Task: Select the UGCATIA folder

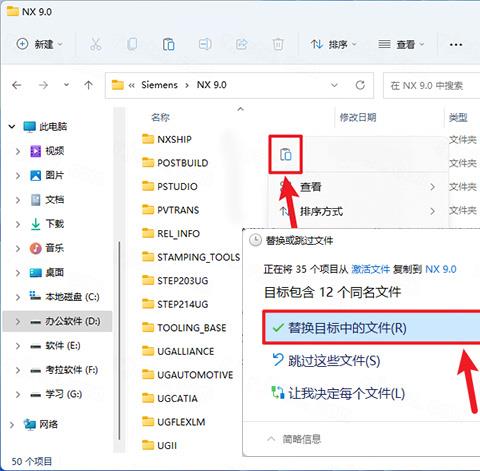Action: (x=170, y=399)
